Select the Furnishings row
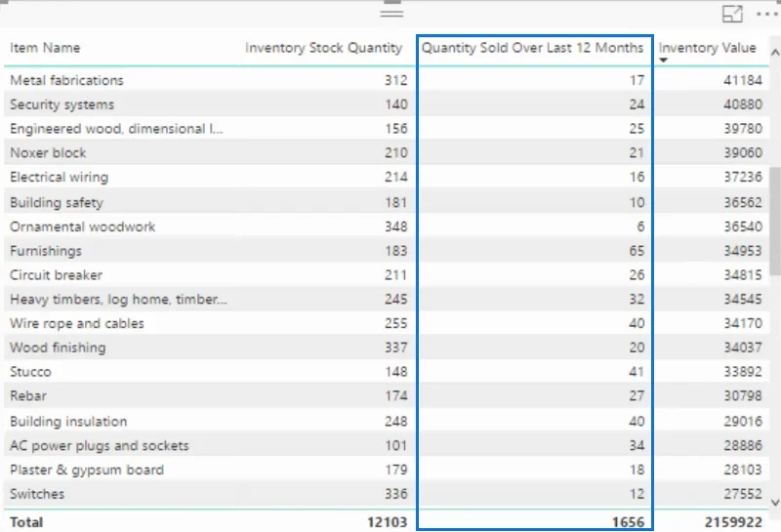 coord(386,251)
